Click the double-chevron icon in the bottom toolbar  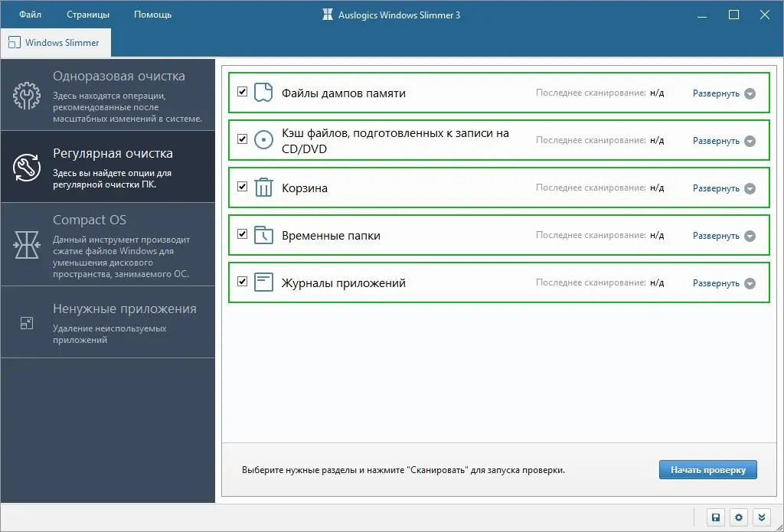[761, 517]
